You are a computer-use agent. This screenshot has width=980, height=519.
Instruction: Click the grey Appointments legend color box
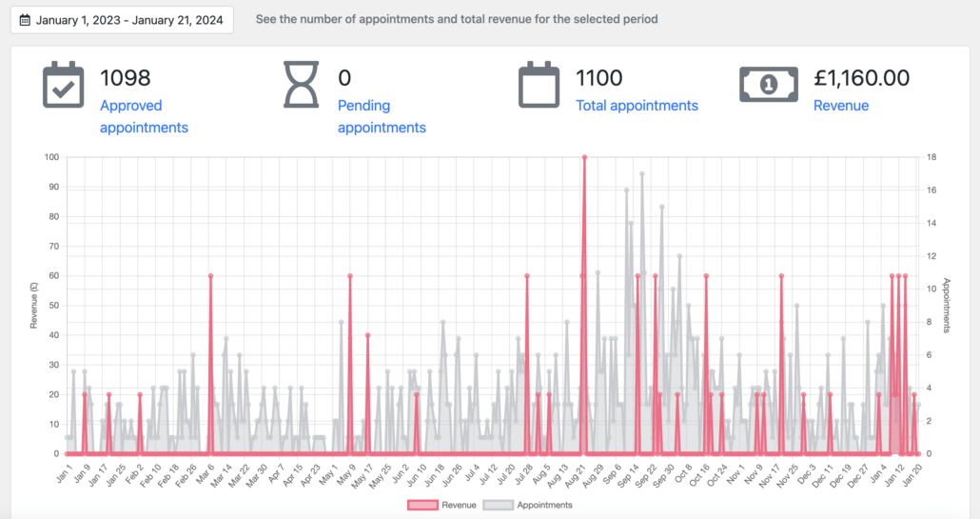click(499, 506)
